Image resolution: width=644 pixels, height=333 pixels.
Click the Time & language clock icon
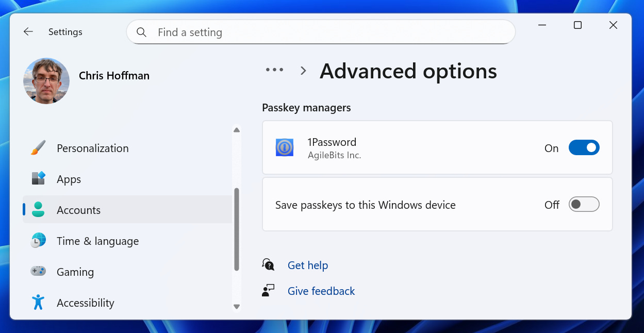[x=38, y=241]
